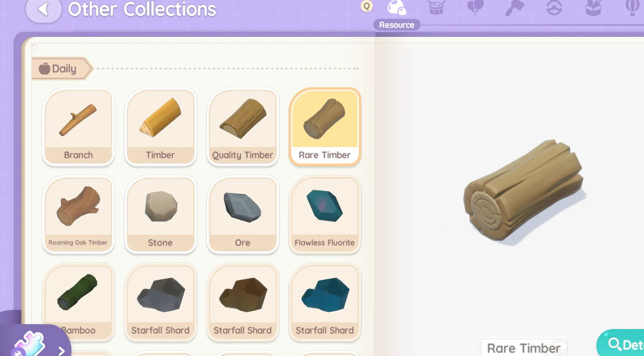Select the Resource category tab icon

(x=396, y=8)
